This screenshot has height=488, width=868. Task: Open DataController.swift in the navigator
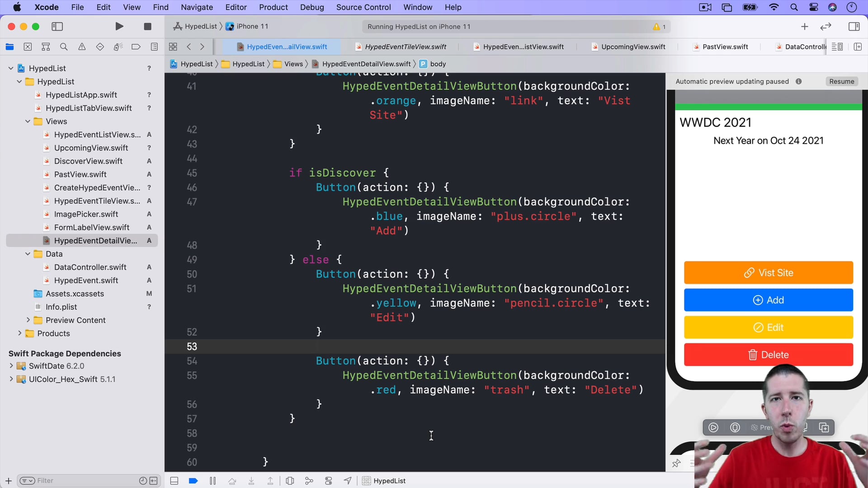(x=90, y=267)
